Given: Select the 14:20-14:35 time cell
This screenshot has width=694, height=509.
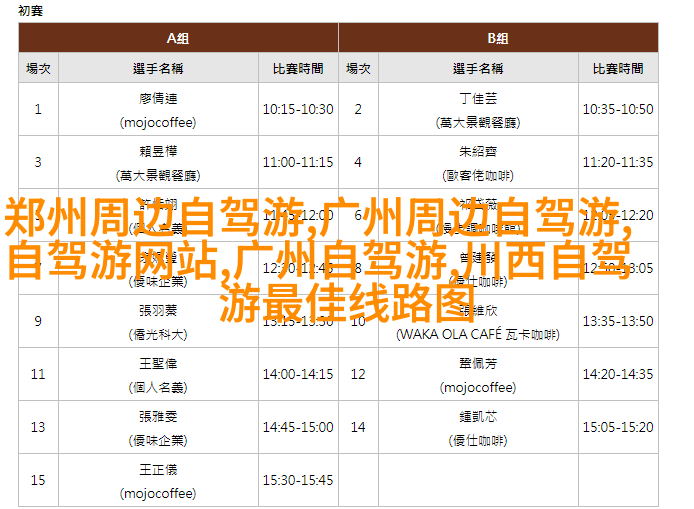Looking at the screenshot, I should [618, 374].
